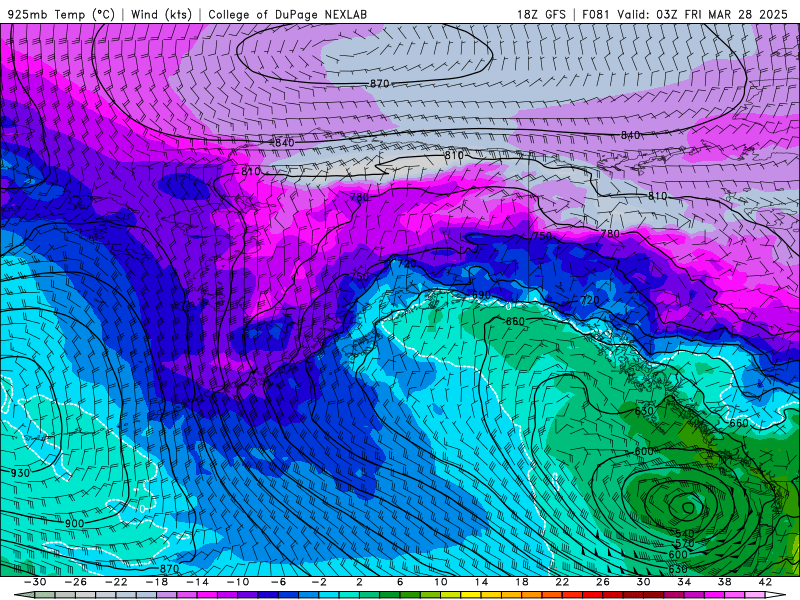Click the 22 colorbar scale label
Screen dimensions: 800x600
tap(562, 582)
